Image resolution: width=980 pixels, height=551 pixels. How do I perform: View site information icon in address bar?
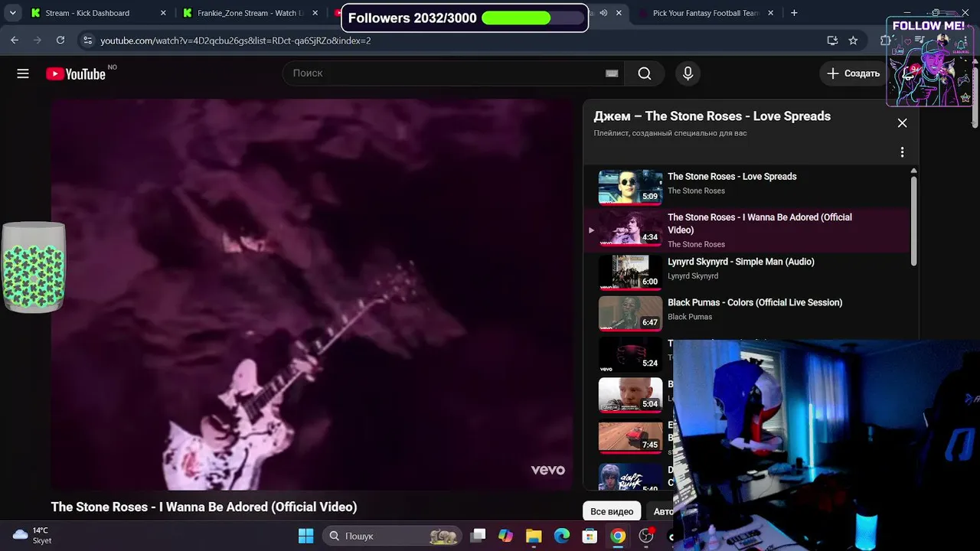point(87,41)
